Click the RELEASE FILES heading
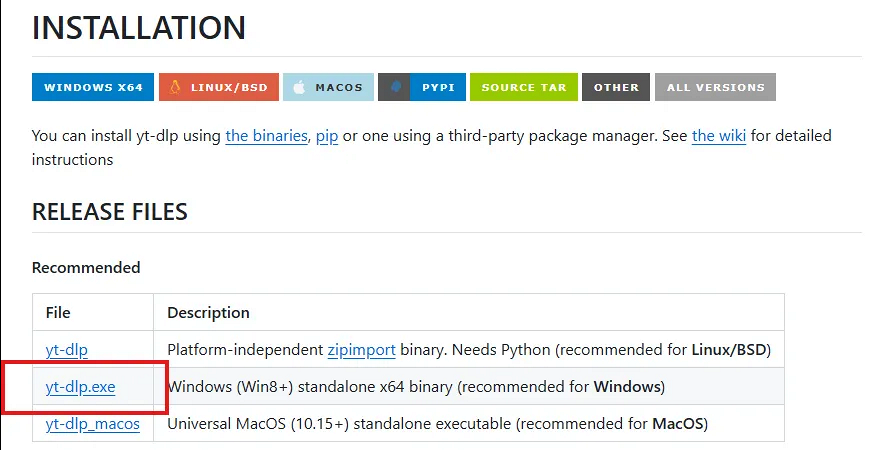869x450 pixels. coord(110,212)
